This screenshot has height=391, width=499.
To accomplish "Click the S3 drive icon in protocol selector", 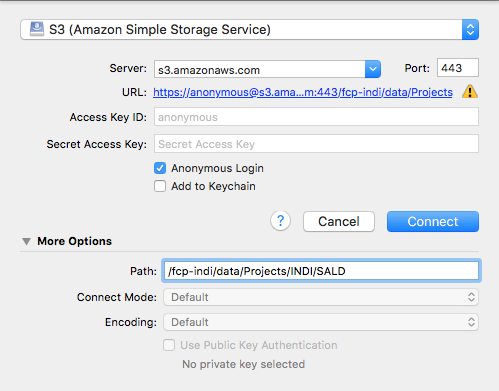I will 37,29.
